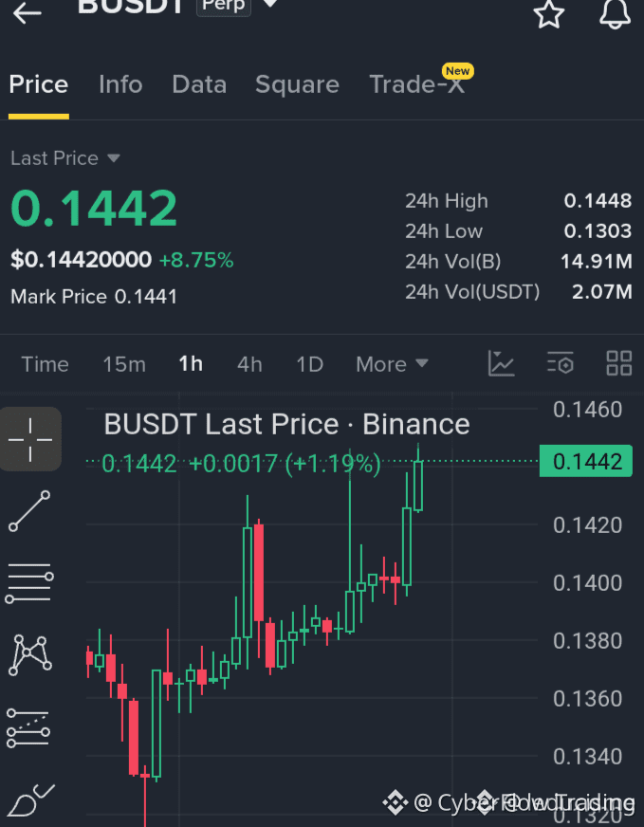This screenshot has height=827, width=644.
Task: Select the crosshair cursor tool
Action: [x=30, y=439]
